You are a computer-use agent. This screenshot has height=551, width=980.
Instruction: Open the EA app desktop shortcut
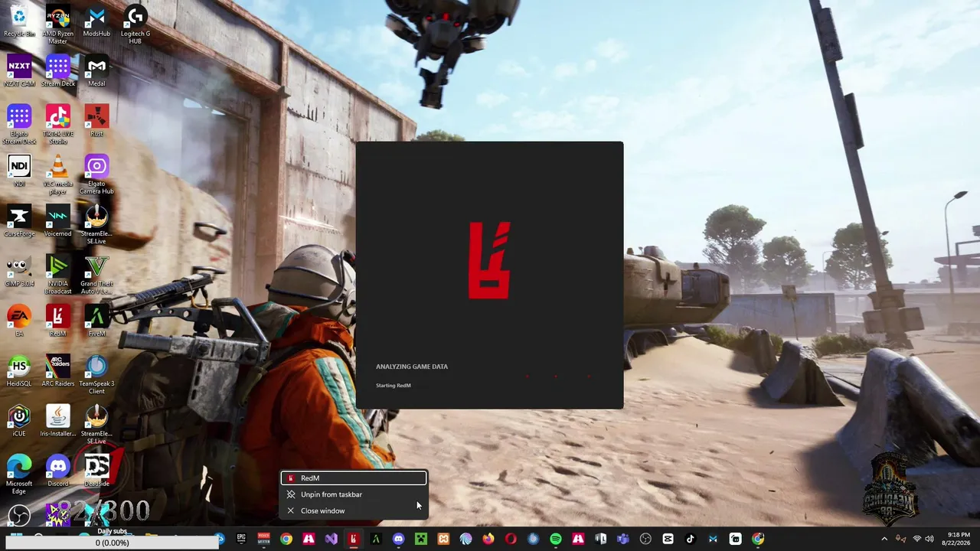click(19, 321)
